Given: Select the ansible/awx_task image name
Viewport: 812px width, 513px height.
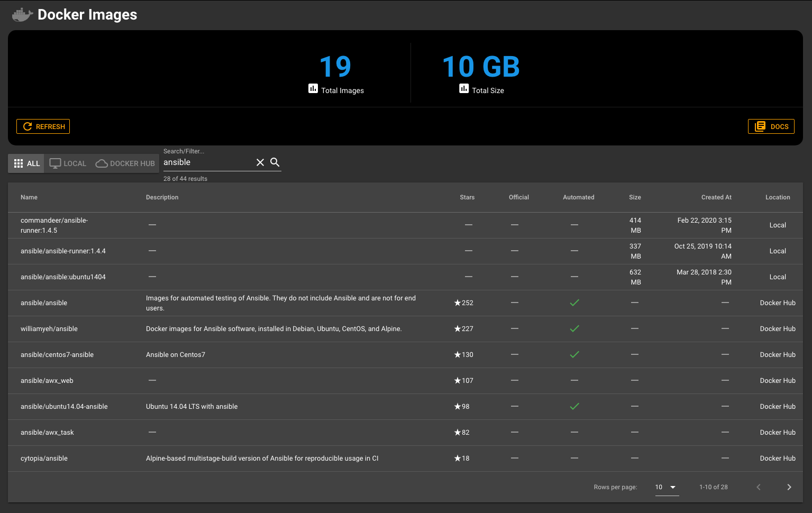Looking at the screenshot, I should click(47, 433).
